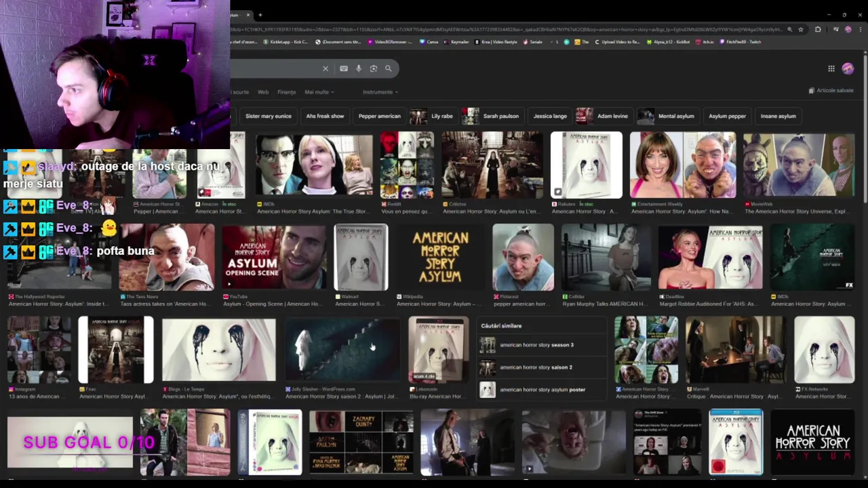Open the Kicklet.app bookmark
Viewport: 868px width, 488px height.
coord(284,42)
